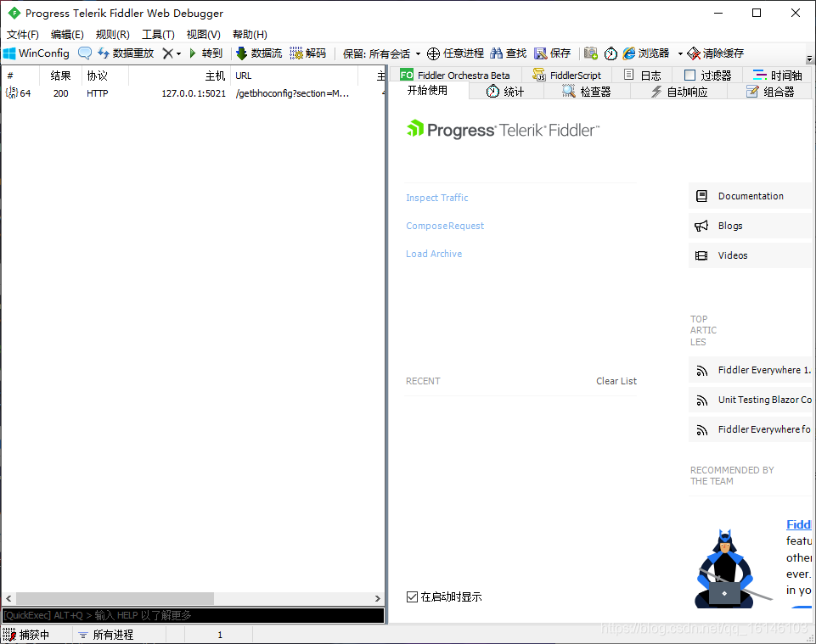816x644 pixels.
Task: Click the 数据重放 replay button
Action: pyautogui.click(x=126, y=53)
